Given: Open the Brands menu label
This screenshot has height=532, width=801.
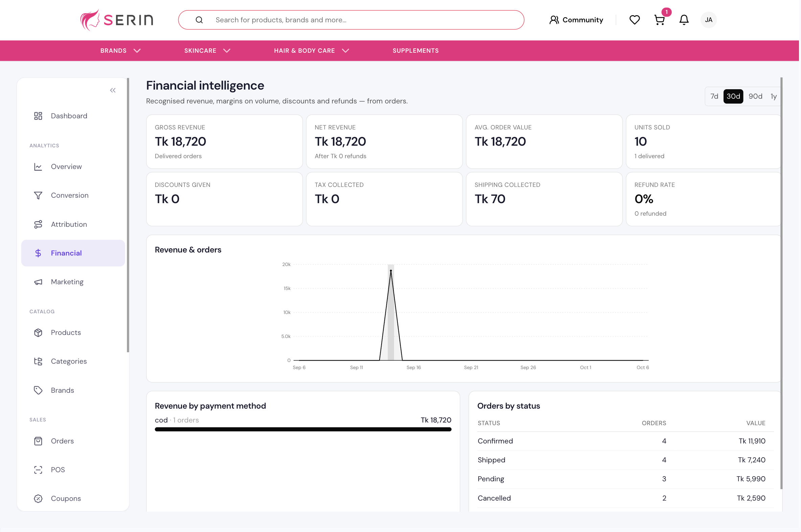Looking at the screenshot, I should click(x=113, y=51).
